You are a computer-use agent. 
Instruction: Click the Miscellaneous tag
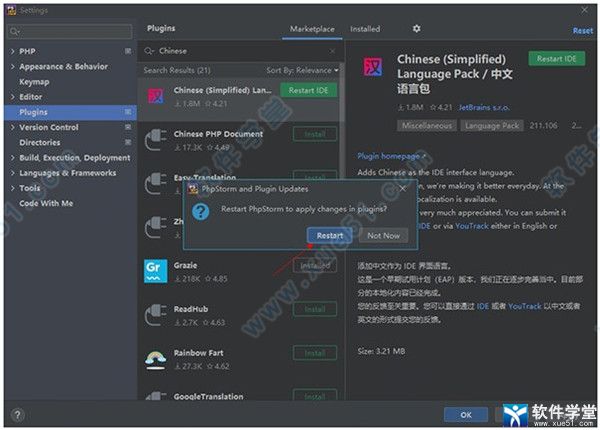[427, 126]
